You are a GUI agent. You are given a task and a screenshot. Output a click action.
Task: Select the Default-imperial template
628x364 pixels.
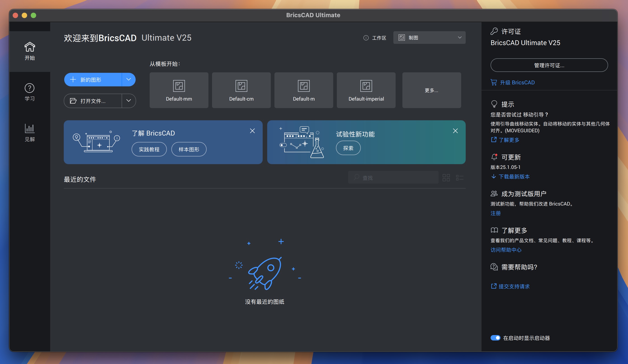point(366,90)
